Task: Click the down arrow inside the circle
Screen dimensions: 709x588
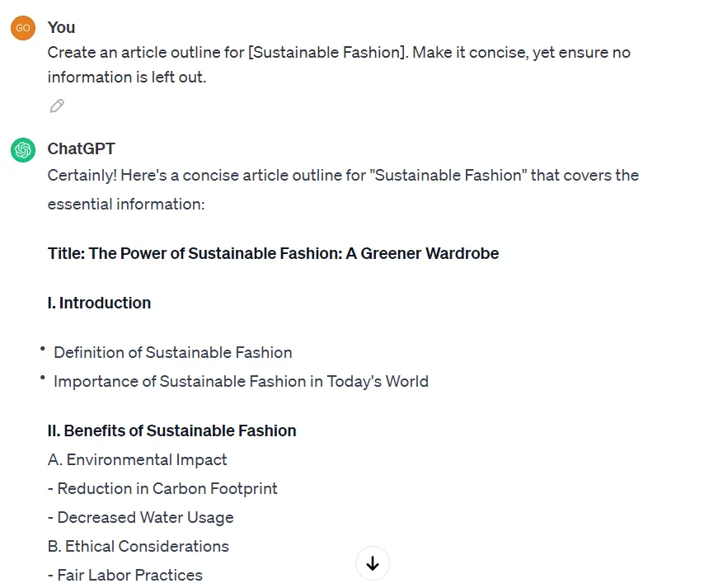Action: [372, 563]
